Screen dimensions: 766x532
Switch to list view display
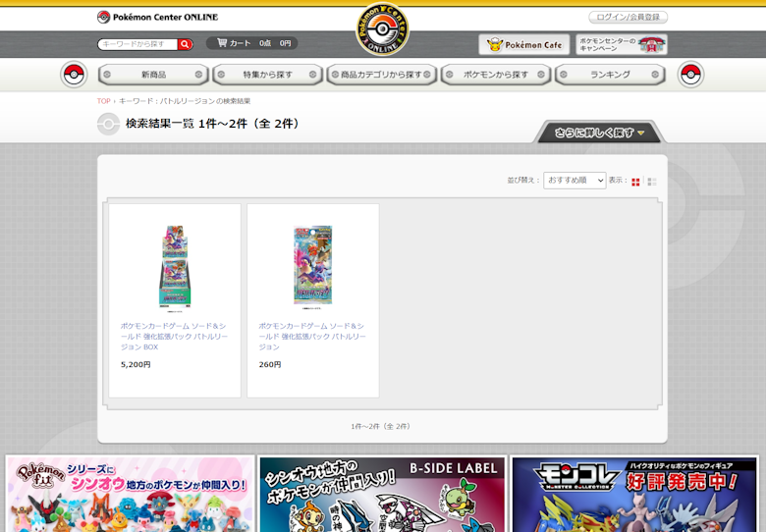652,182
